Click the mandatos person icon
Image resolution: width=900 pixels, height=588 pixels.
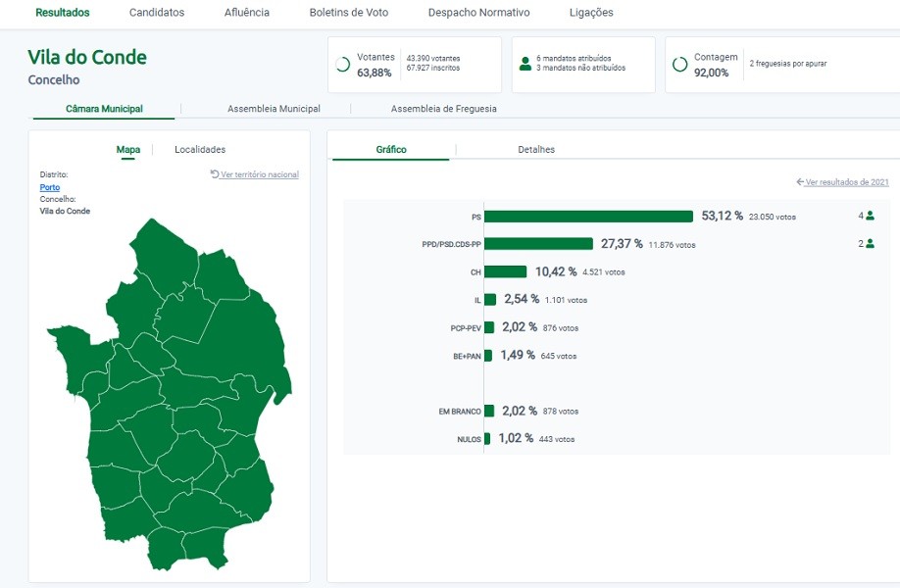point(525,65)
